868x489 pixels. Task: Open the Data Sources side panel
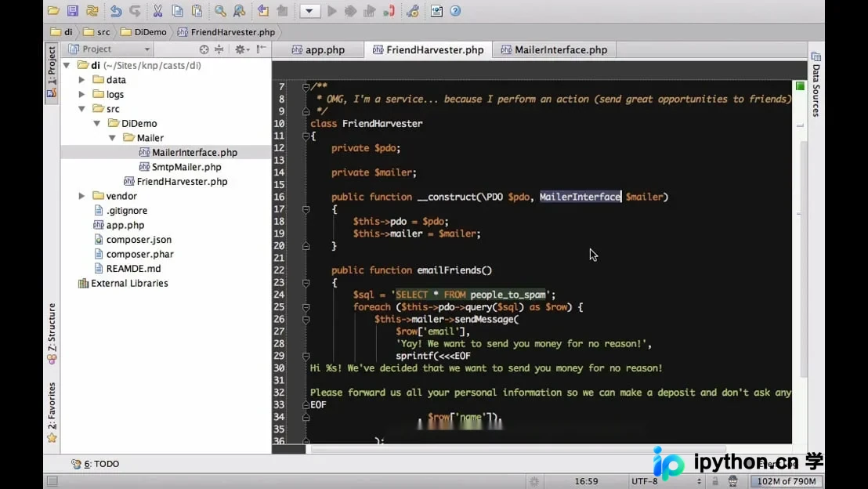(816, 84)
